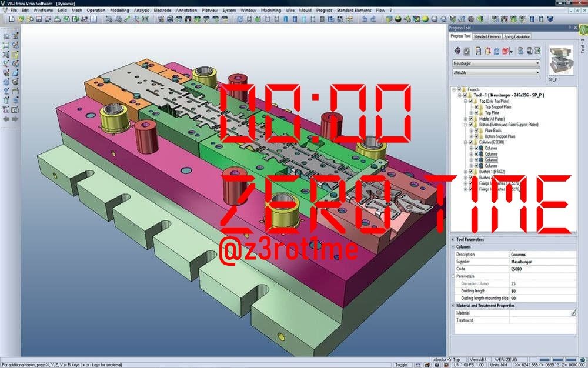Image resolution: width=588 pixels, height=368 pixels.
Task: Toggle the Columns [E5000] checkbox
Action: pos(471,142)
